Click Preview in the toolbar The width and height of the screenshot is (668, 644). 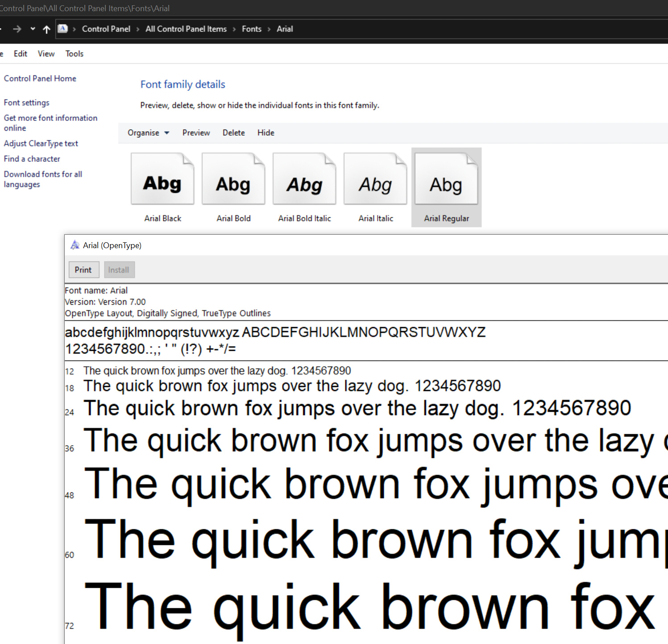[x=196, y=133]
